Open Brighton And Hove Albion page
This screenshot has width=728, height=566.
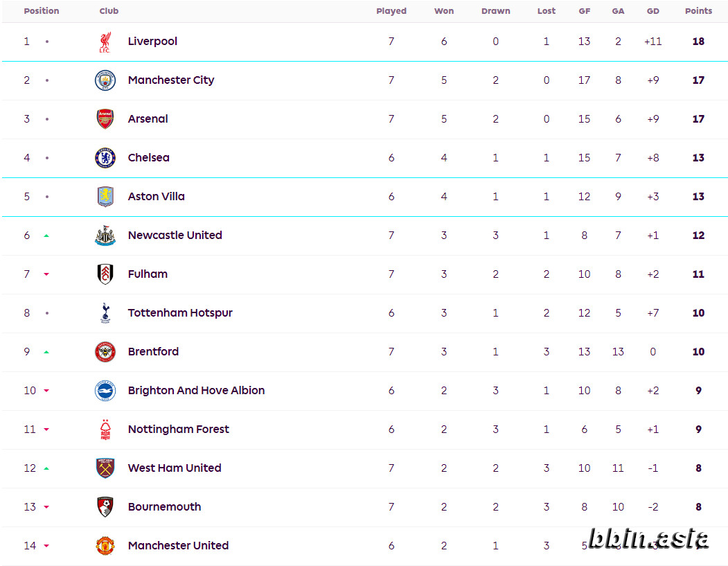197,391
